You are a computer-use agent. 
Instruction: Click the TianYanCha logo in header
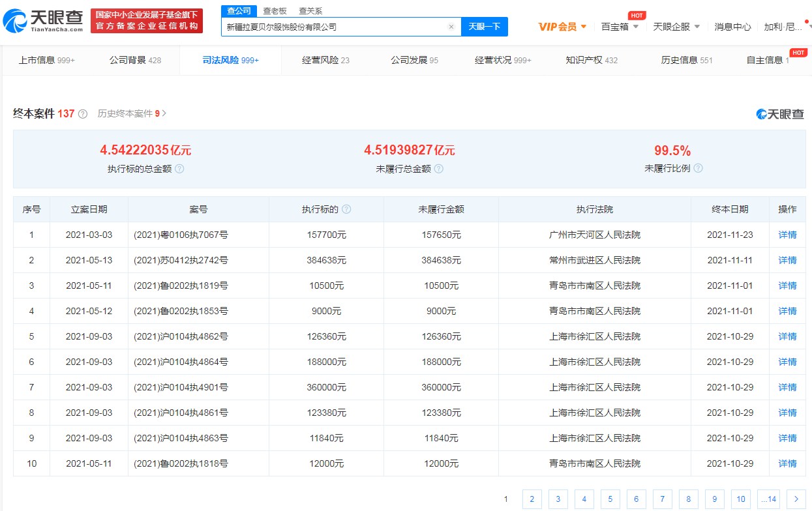point(43,21)
